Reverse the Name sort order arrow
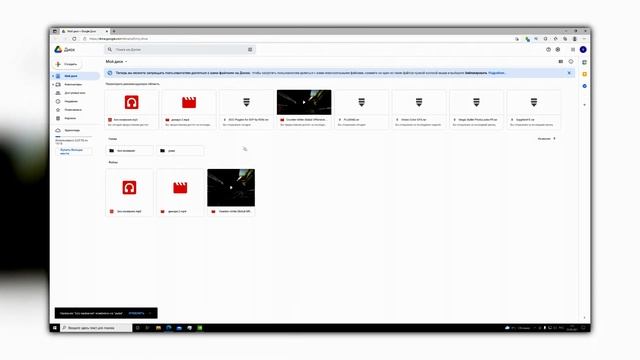 (x=554, y=139)
